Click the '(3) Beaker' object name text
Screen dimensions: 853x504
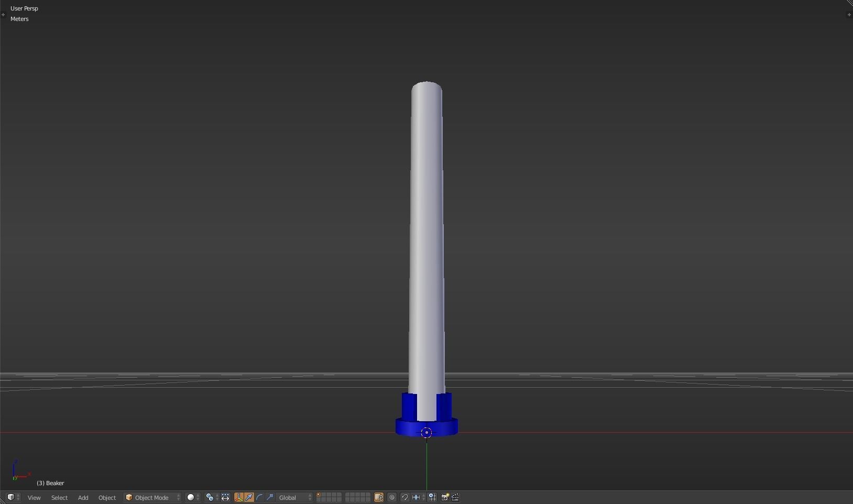[x=50, y=483]
